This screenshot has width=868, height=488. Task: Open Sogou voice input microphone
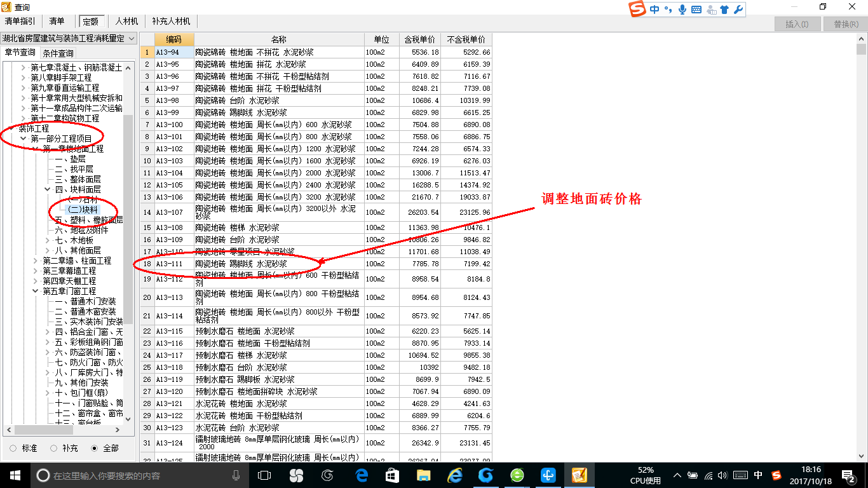coord(682,9)
